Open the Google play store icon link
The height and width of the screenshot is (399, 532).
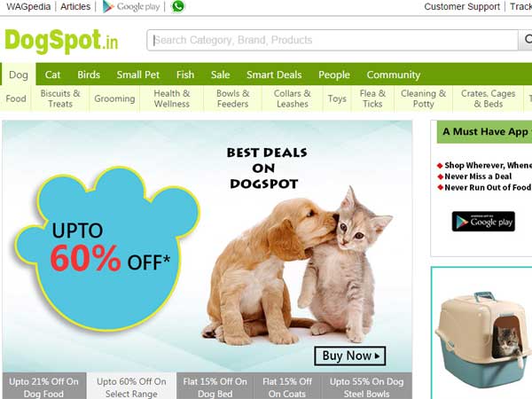click(x=131, y=6)
